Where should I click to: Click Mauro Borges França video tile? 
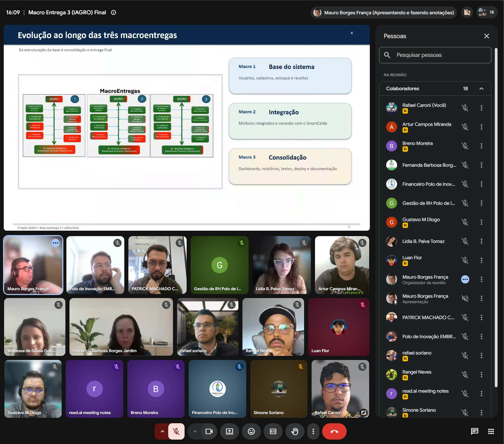(33, 265)
